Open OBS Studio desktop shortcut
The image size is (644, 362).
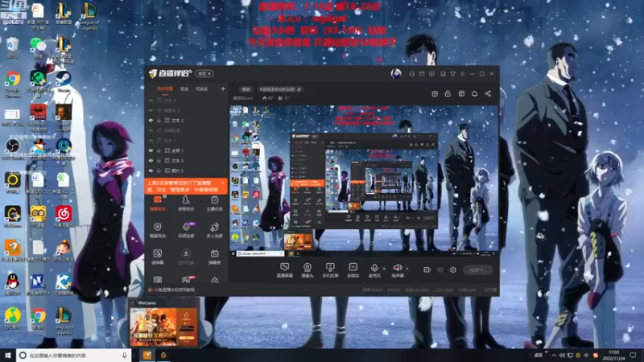13,150
